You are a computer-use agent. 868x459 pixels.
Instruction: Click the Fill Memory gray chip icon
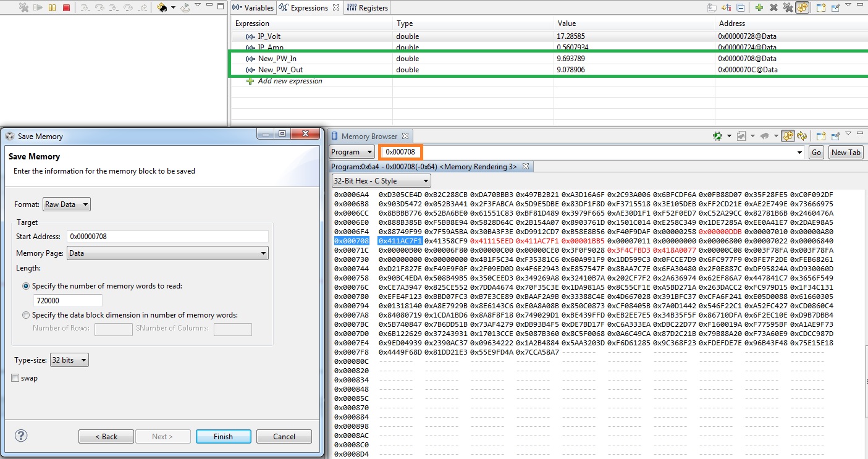(764, 136)
